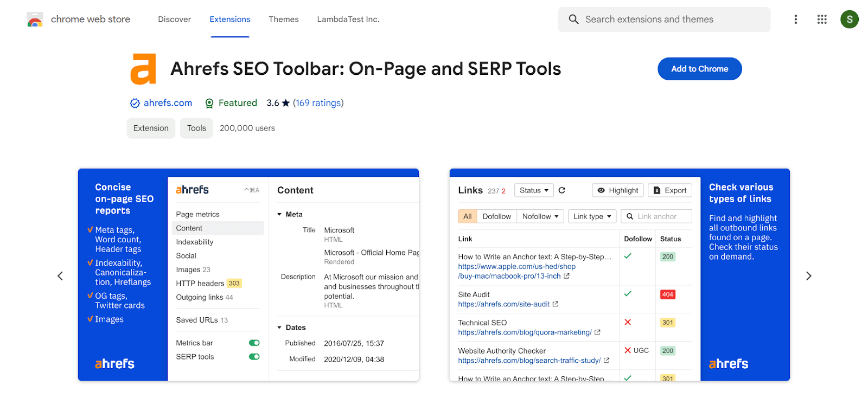Open the Link type dropdown
The height and width of the screenshot is (398, 868).
point(592,216)
